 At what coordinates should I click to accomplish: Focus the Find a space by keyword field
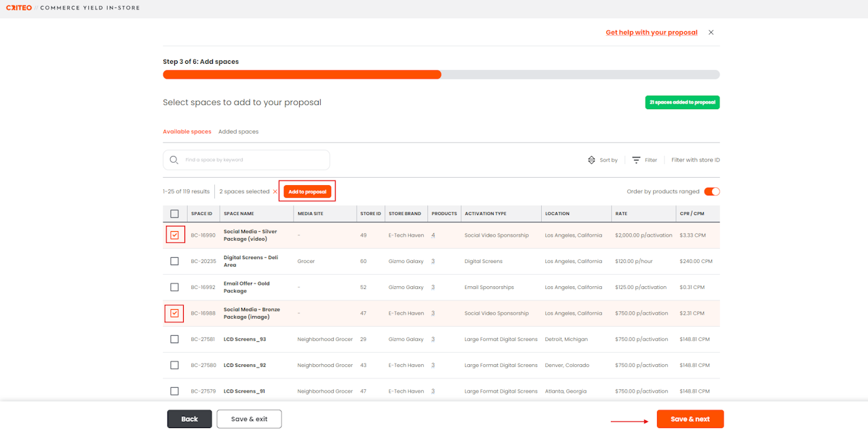[x=254, y=160]
